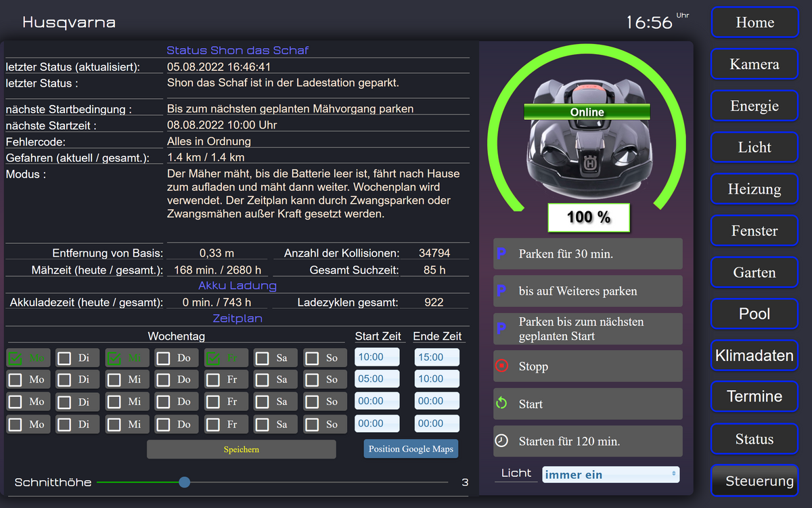812x508 pixels.
Task: Select the Steuerung page
Action: [754, 481]
